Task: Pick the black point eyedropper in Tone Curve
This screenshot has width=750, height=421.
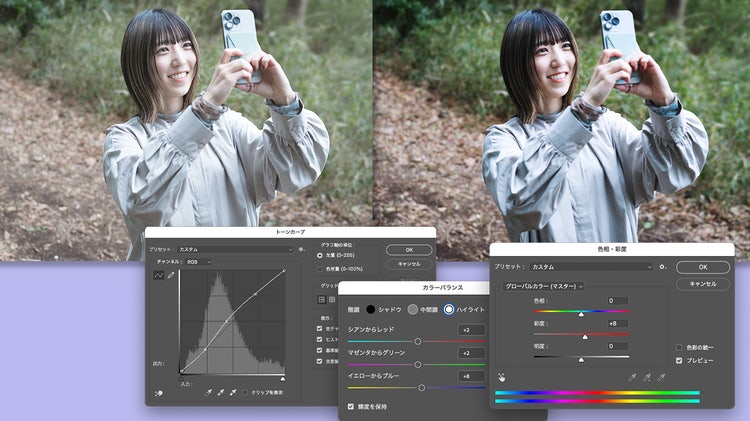Action: tap(208, 393)
